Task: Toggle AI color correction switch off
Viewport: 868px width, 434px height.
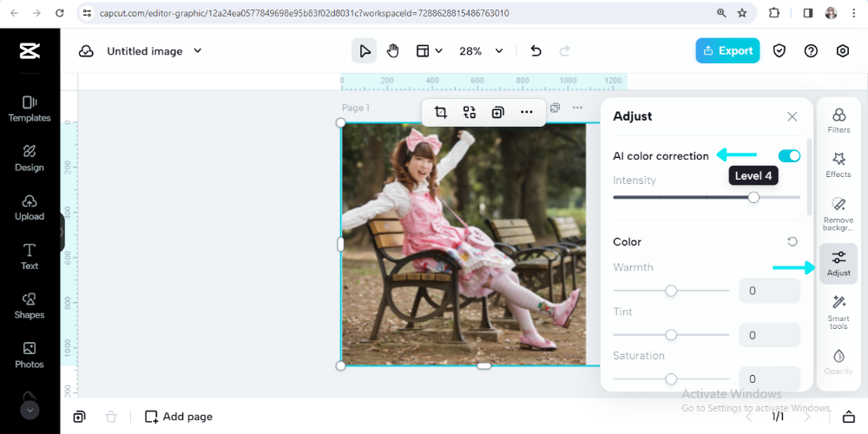Action: pos(789,156)
